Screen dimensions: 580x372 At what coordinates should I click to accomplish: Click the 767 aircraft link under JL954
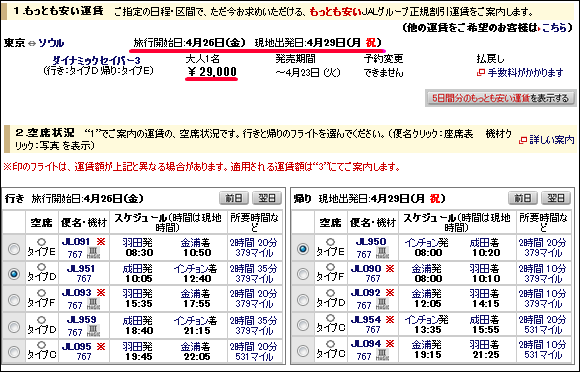tap(373, 329)
